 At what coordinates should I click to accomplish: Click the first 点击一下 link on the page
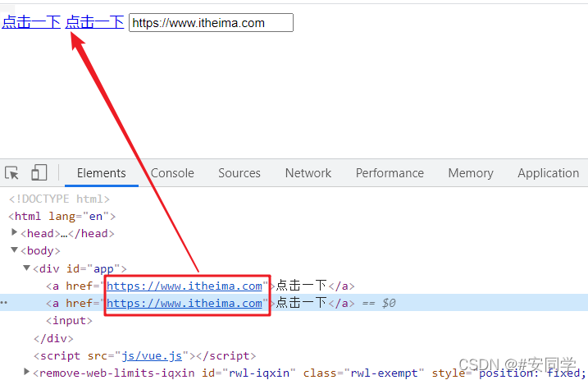(x=31, y=22)
